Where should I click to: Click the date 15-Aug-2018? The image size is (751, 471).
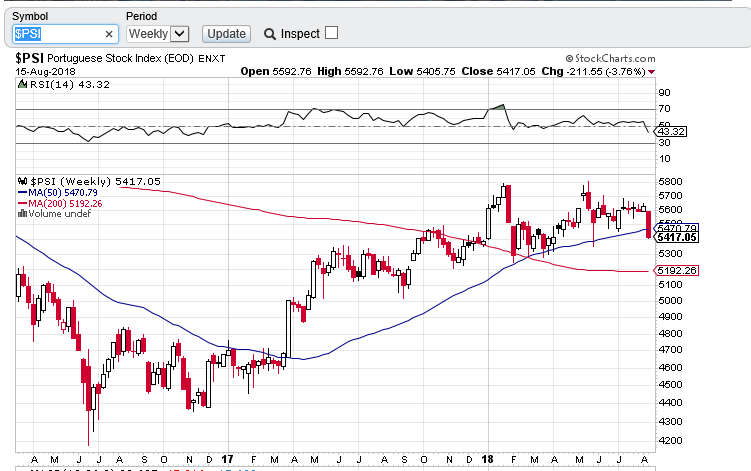pos(46,72)
